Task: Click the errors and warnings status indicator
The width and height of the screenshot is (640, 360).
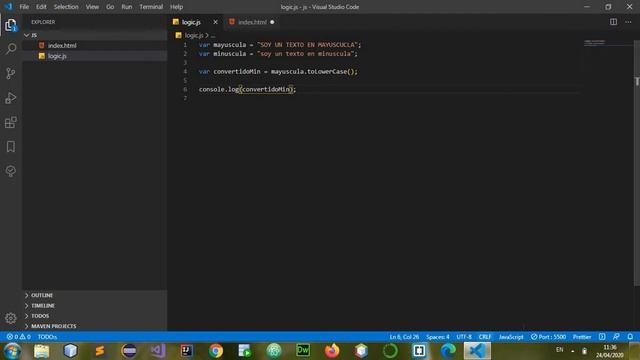Action: [19, 337]
